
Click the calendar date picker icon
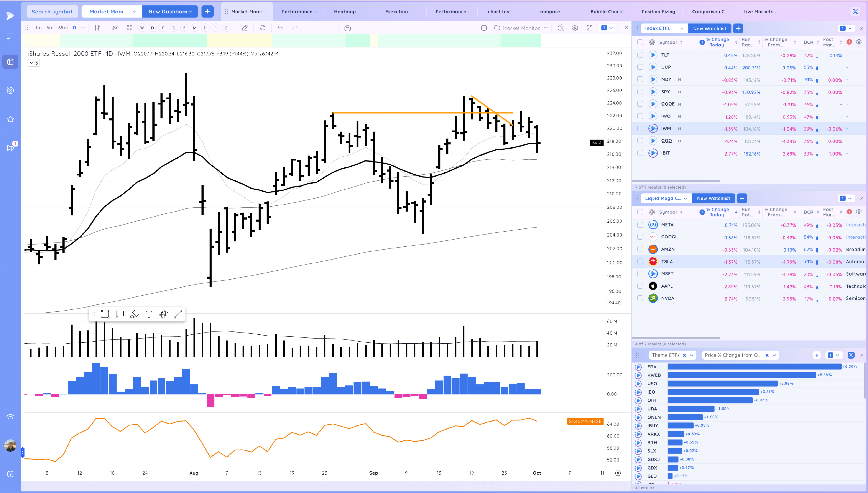click(x=347, y=28)
